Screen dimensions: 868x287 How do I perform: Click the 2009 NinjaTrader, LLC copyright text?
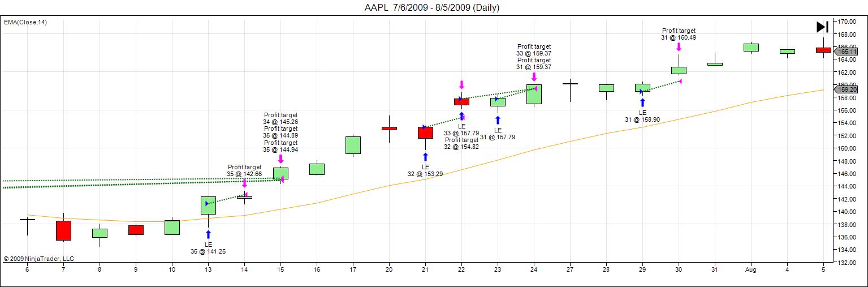tap(38, 259)
